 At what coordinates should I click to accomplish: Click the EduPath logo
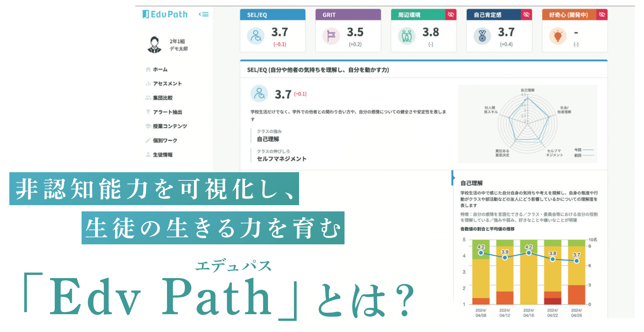[x=165, y=14]
